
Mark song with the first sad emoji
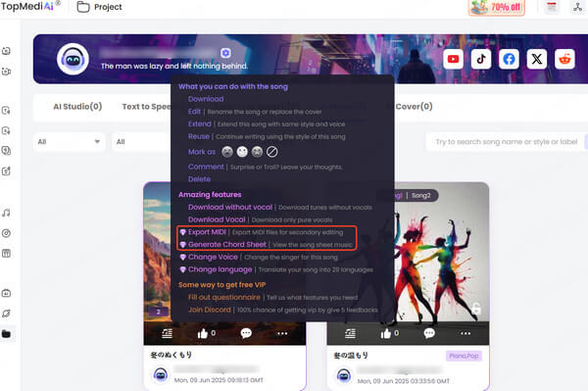(x=227, y=152)
